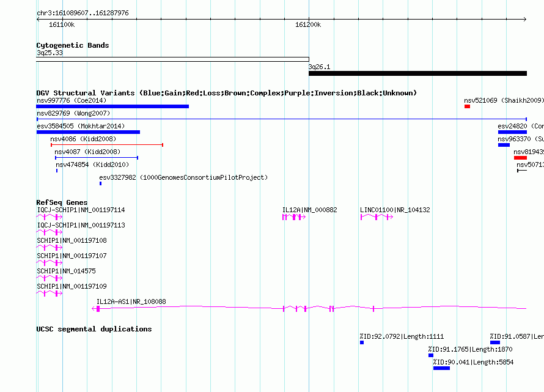This screenshot has height=392, width=544.
Task: Click the SCHIP1 NM_001197109 transcript glyph
Action: pyautogui.click(x=50, y=294)
